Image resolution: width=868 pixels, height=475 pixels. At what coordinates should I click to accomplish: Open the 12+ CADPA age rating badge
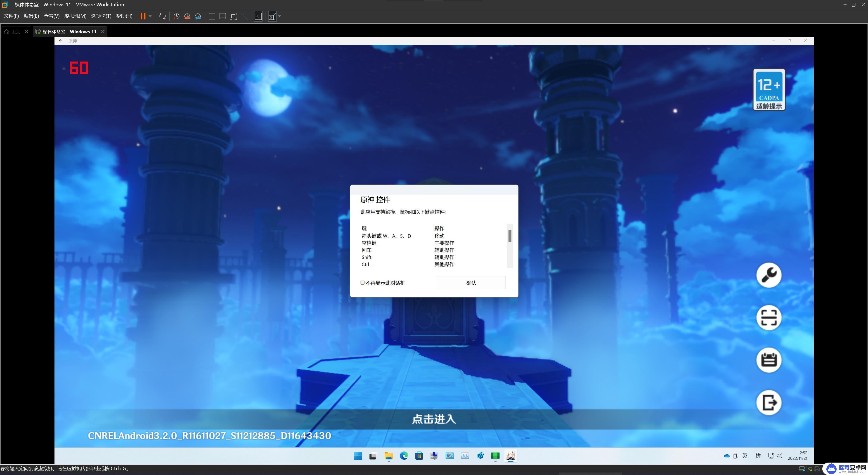[x=769, y=90]
